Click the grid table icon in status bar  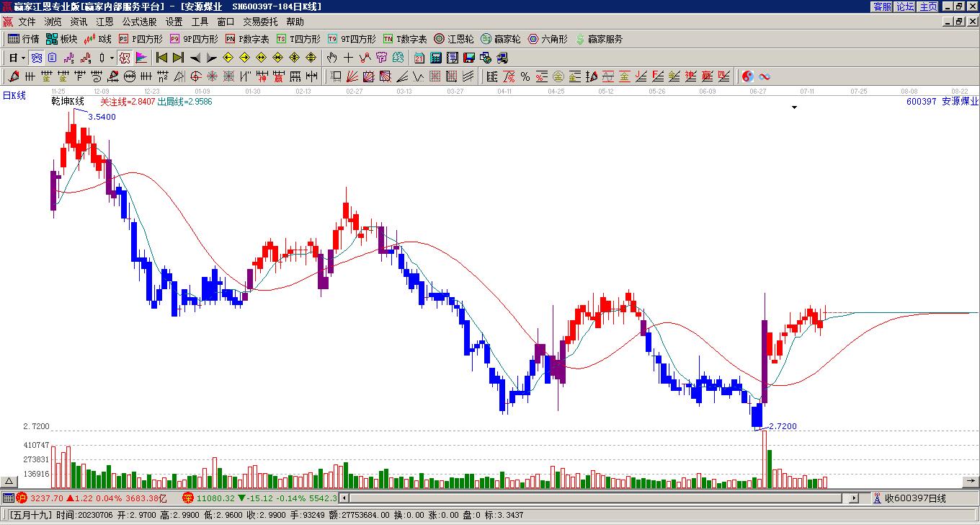tap(7, 498)
